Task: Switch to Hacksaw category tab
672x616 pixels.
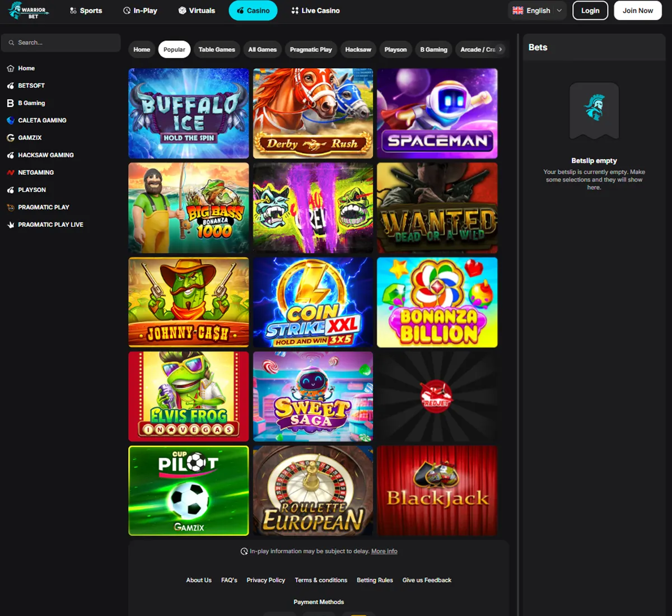Action: pyautogui.click(x=358, y=49)
